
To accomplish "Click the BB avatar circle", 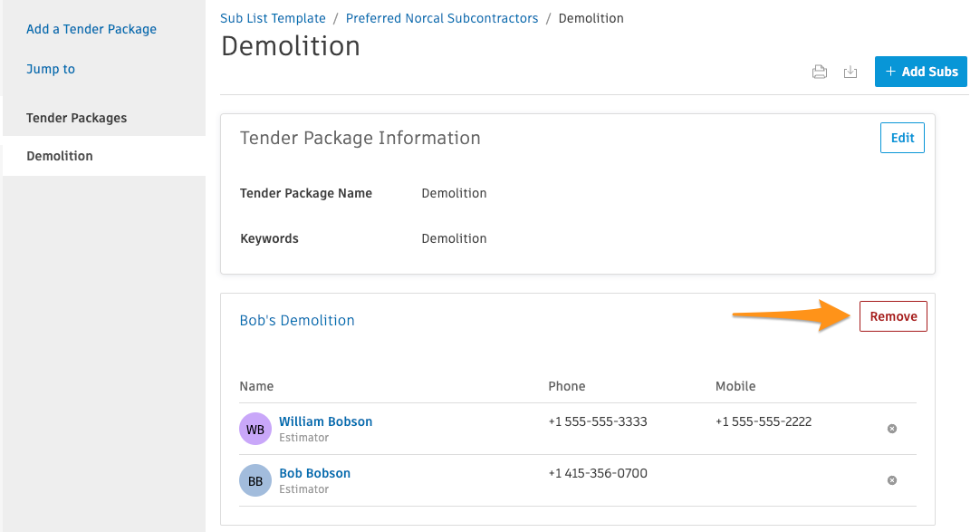I will pyautogui.click(x=255, y=480).
